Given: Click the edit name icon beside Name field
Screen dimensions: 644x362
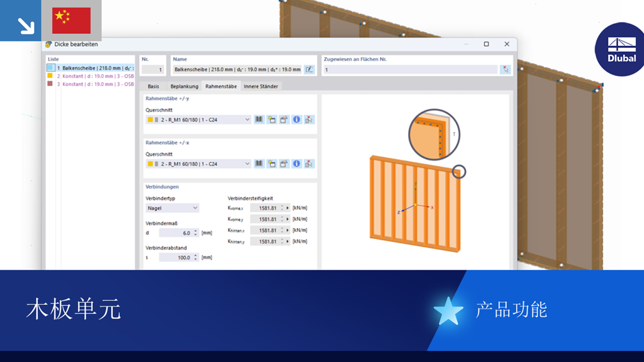Looking at the screenshot, I should (309, 70).
